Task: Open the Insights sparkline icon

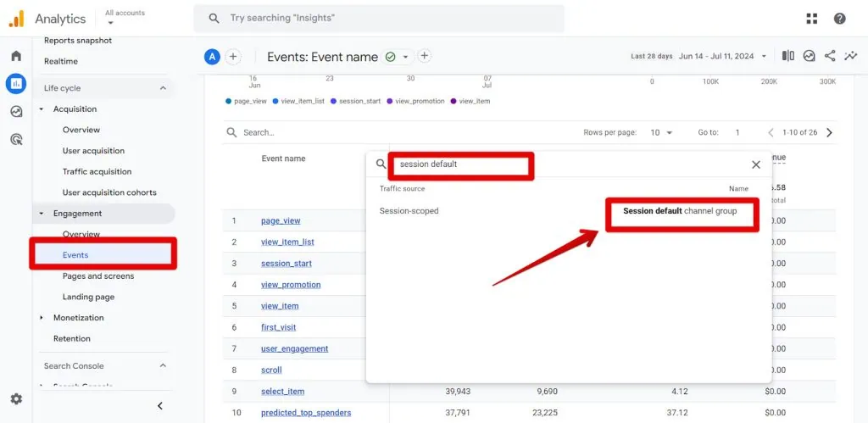Action: pyautogui.click(x=850, y=56)
